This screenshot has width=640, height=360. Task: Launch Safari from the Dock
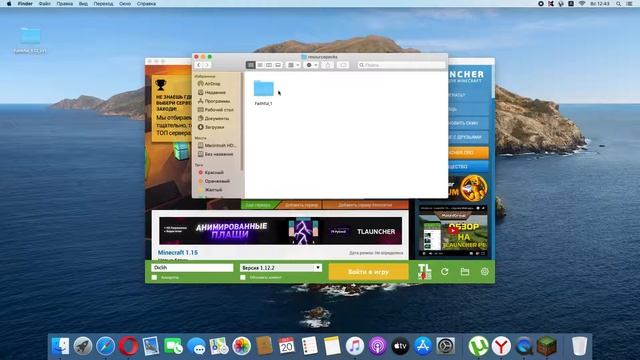(105, 346)
